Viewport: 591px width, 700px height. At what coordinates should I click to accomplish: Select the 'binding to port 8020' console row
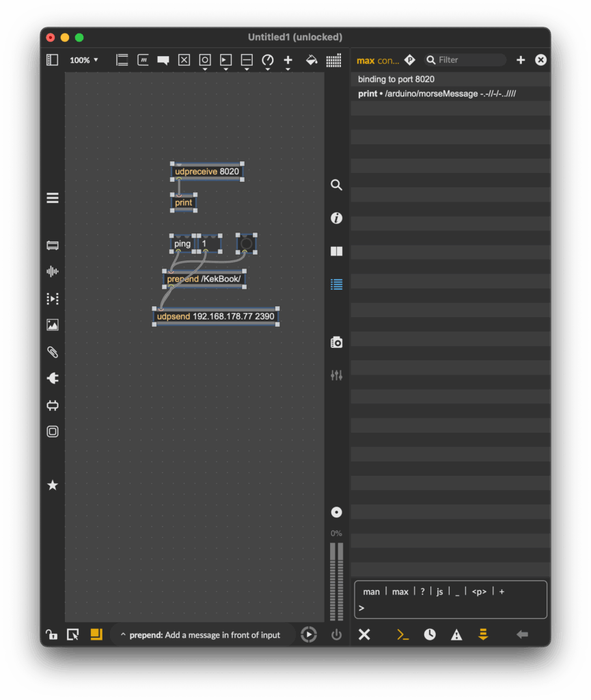pyautogui.click(x=450, y=79)
